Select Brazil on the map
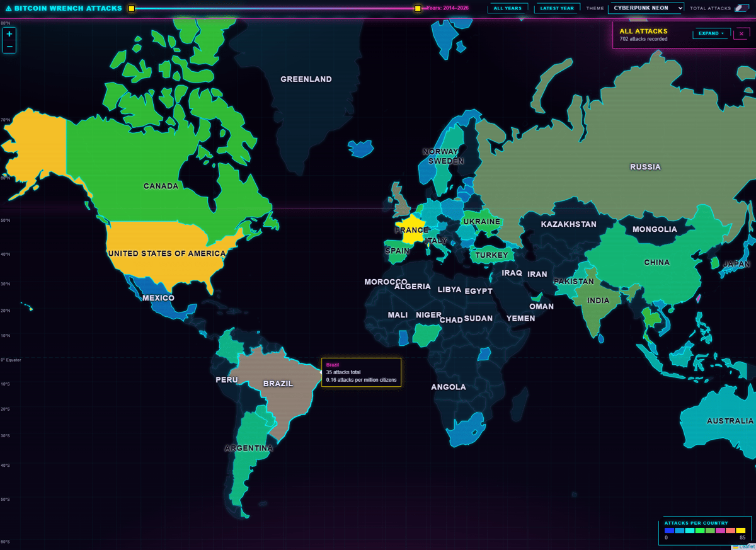This screenshot has width=756, height=550. 278,384
